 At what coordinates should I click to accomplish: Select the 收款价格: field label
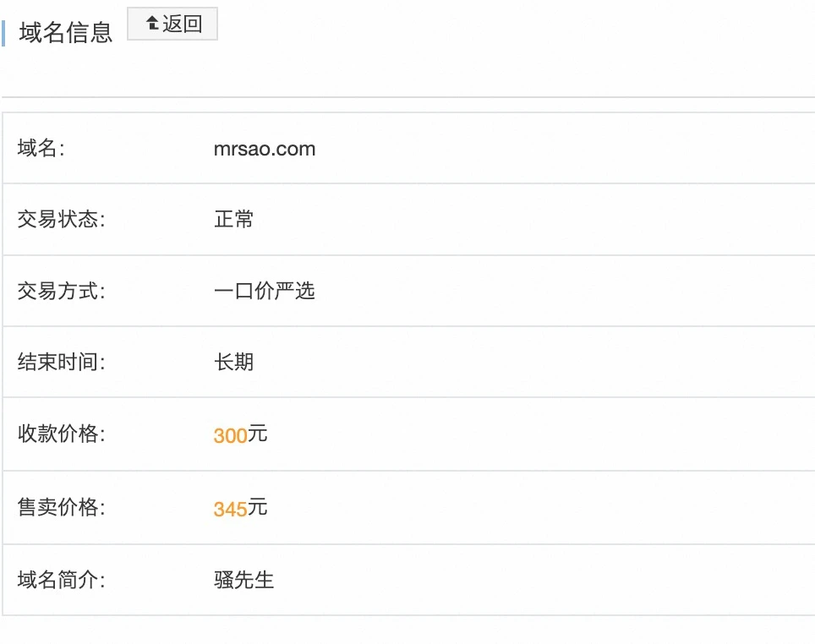click(x=62, y=434)
